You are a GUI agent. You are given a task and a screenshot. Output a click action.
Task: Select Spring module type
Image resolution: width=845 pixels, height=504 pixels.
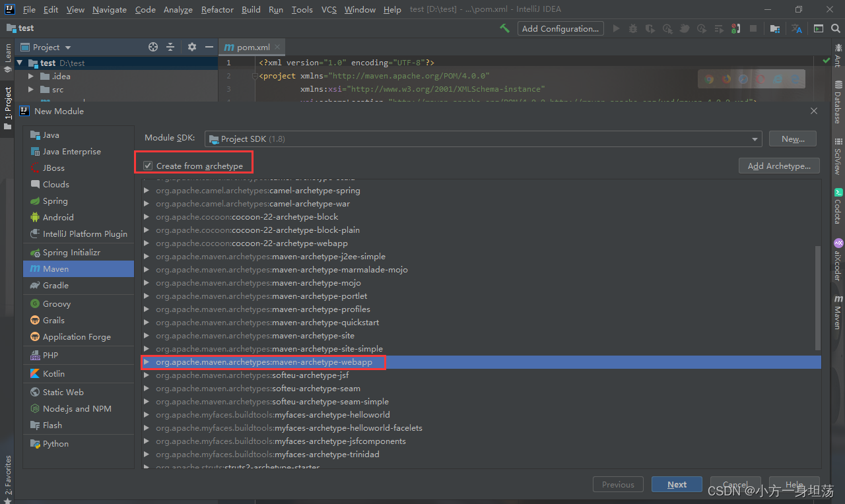[x=79, y=201]
